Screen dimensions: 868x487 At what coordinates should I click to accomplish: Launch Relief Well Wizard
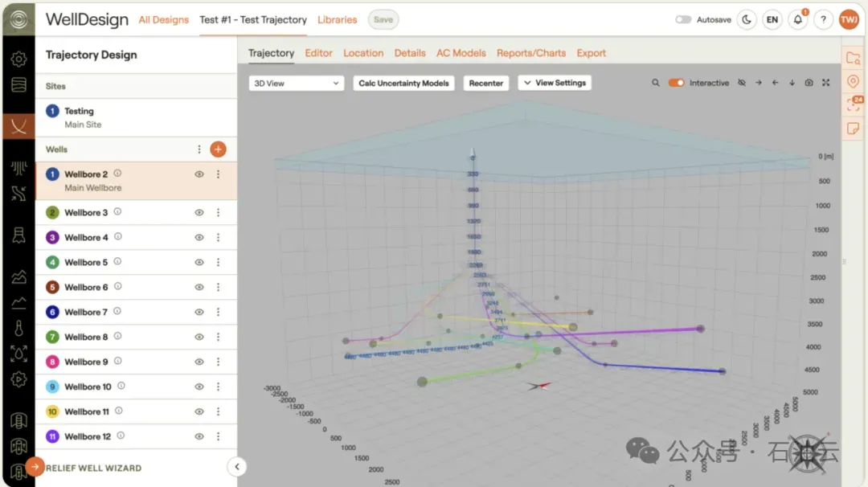pyautogui.click(x=93, y=469)
